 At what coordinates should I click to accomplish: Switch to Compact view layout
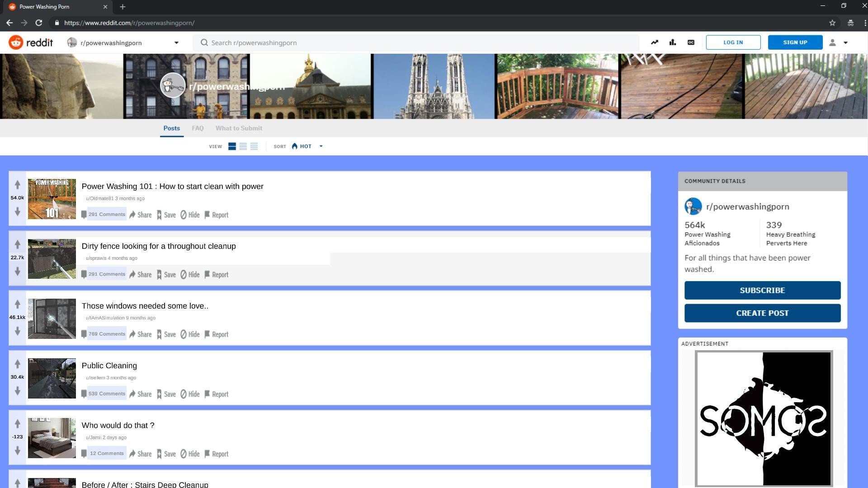pos(254,146)
